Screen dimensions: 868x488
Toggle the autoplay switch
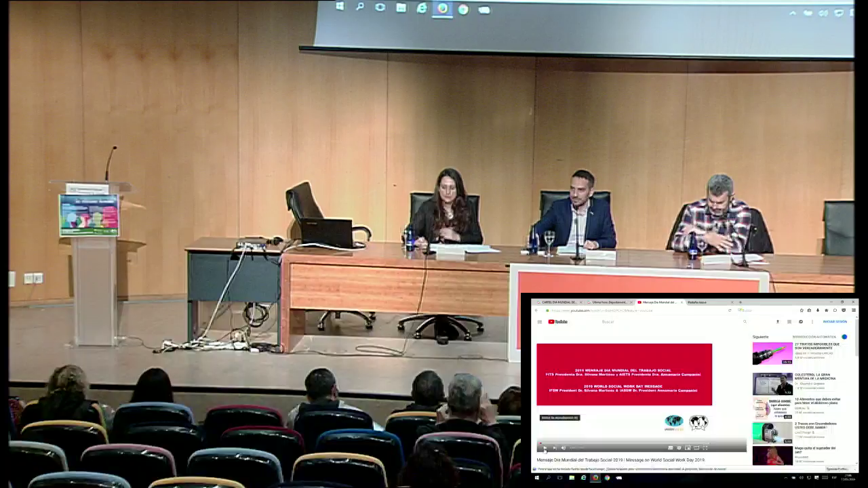point(844,336)
